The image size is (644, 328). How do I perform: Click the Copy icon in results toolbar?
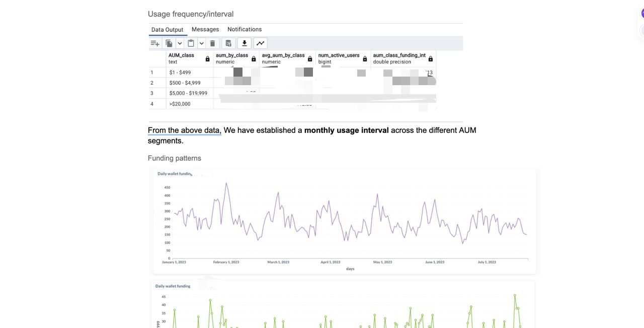tap(169, 43)
